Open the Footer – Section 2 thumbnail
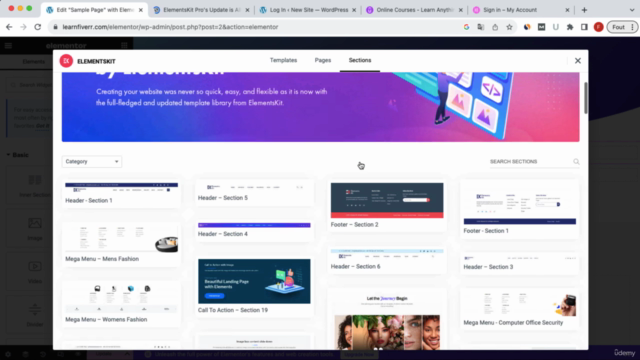Screen dimensions: 640x360 coord(387,200)
